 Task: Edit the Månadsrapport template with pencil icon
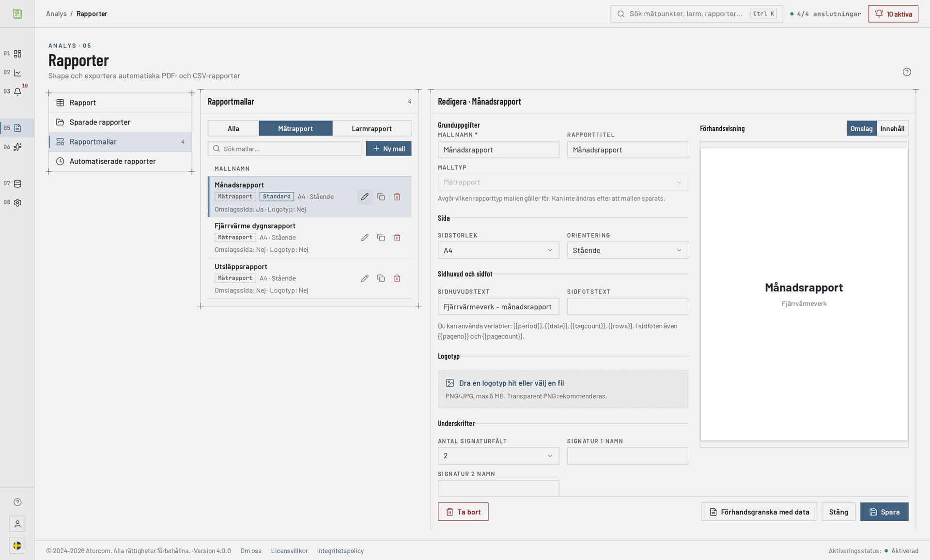pos(365,197)
